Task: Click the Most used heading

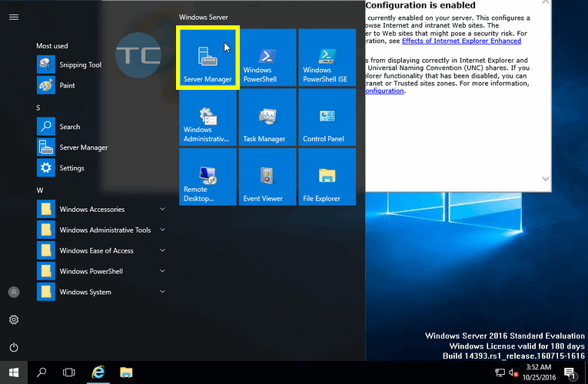Action: pyautogui.click(x=52, y=46)
